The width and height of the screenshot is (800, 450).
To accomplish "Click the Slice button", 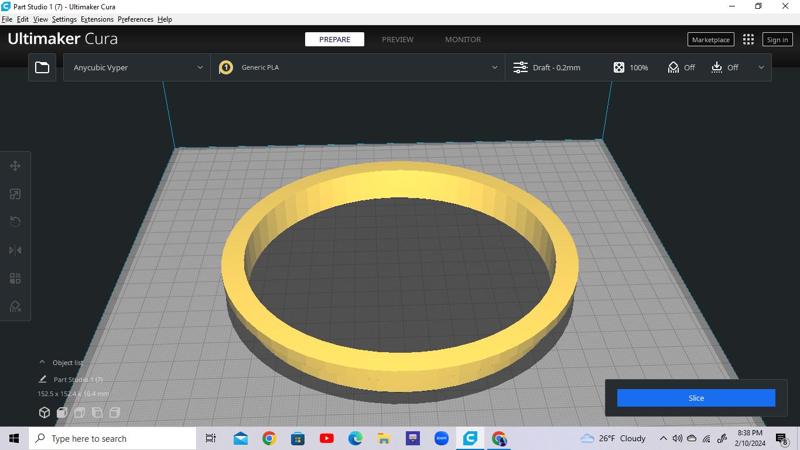I will [x=696, y=398].
